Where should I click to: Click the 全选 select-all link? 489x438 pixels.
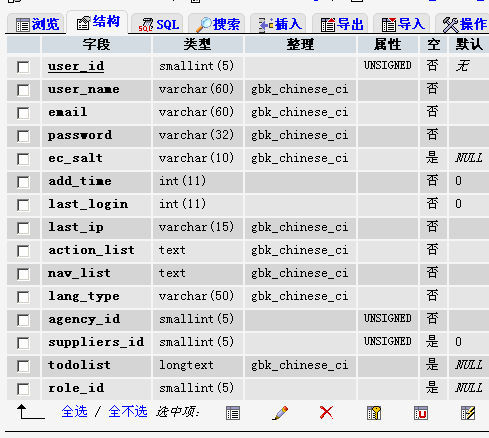74,412
